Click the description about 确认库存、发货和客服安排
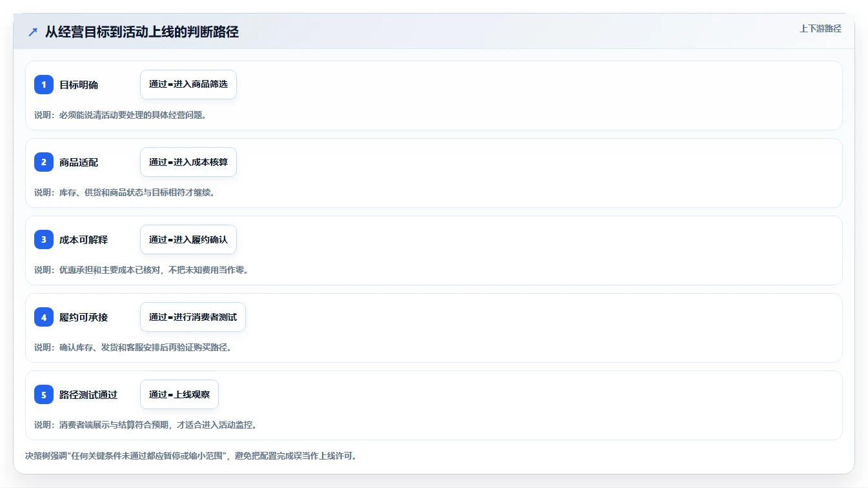The height and width of the screenshot is (488, 868). [133, 347]
